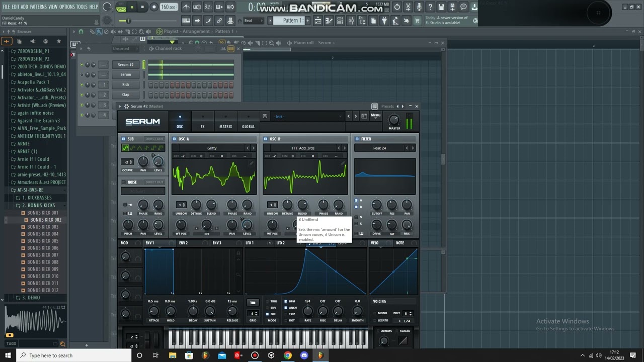Enable the MONO voicing checkbox

point(374,313)
